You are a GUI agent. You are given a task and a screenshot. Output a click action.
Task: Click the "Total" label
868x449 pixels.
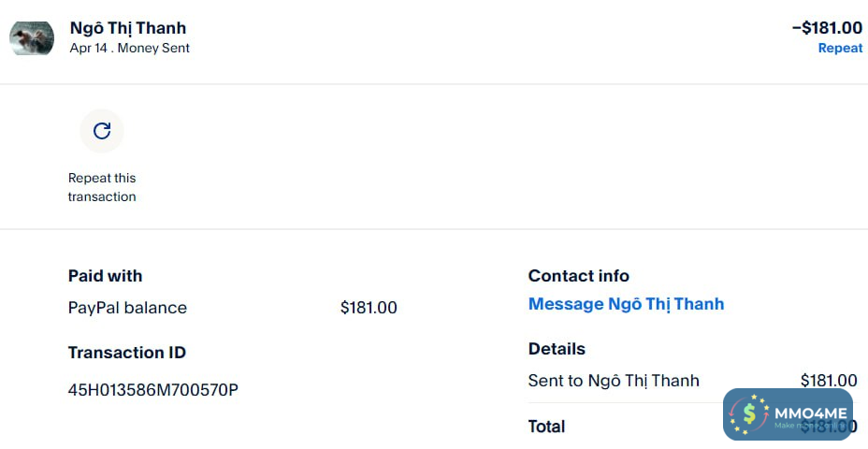pos(546,427)
